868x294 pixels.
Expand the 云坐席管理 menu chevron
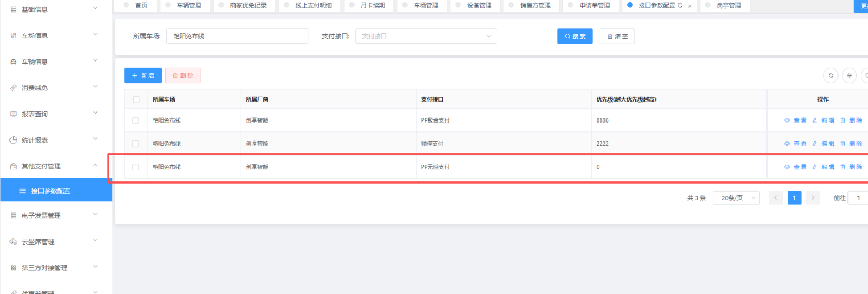(95, 241)
